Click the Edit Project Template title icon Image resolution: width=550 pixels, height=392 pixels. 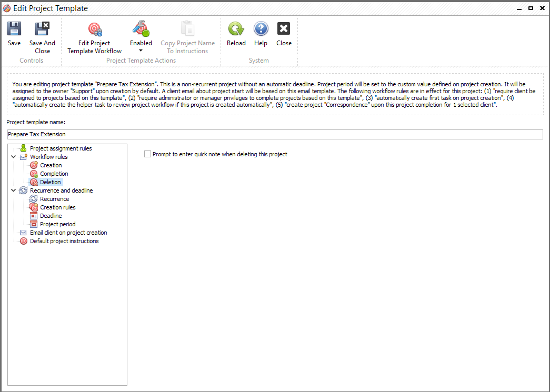tap(7, 8)
